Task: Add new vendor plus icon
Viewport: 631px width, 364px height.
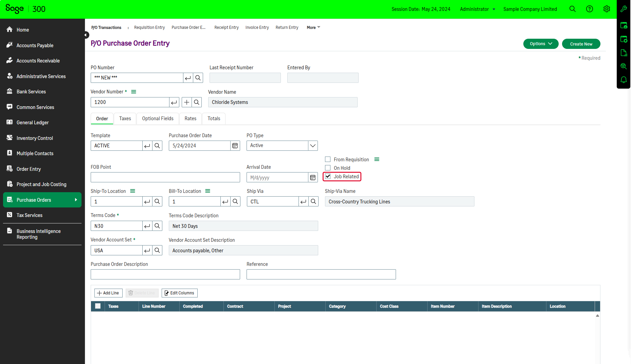Action: click(x=187, y=102)
